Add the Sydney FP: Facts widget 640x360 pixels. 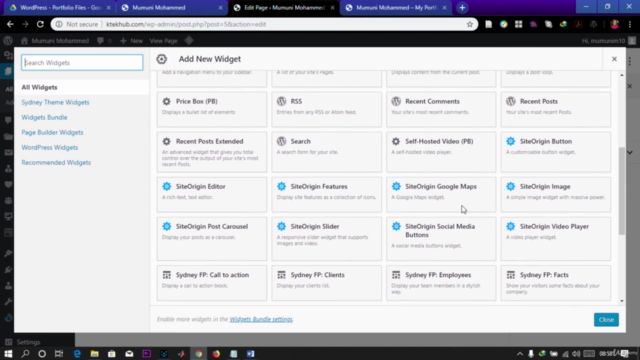(x=556, y=283)
